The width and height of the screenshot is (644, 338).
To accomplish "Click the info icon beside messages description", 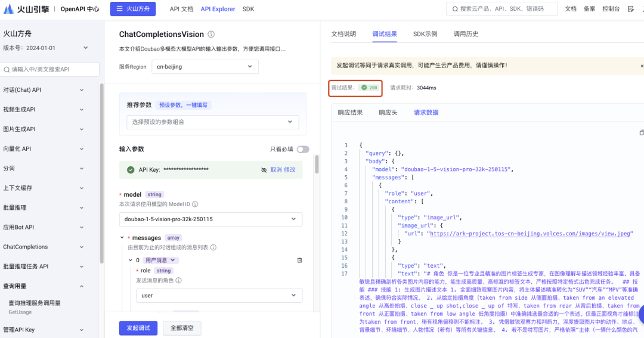I will click(x=213, y=247).
